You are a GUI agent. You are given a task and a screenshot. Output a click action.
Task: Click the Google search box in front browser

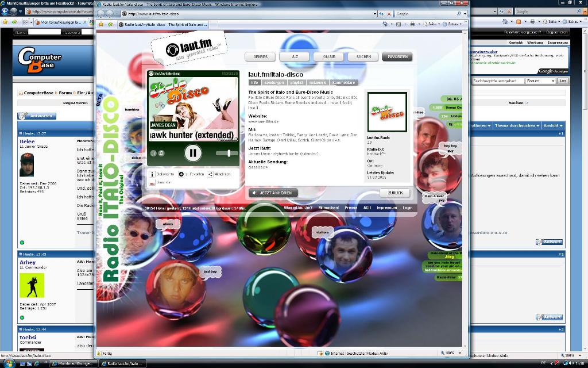[425, 14]
